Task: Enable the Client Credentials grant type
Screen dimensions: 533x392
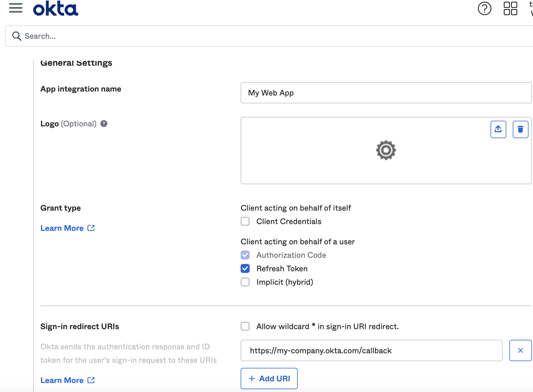Action: click(x=245, y=221)
